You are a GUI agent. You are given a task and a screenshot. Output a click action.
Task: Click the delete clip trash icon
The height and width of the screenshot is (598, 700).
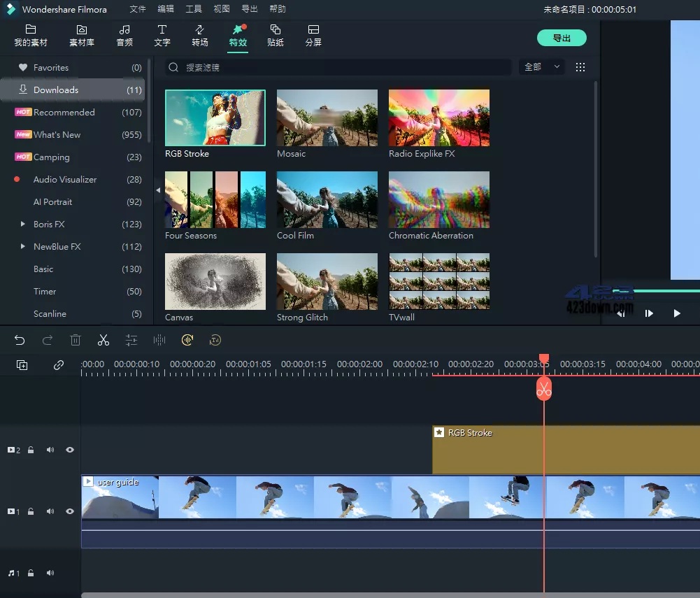click(76, 340)
